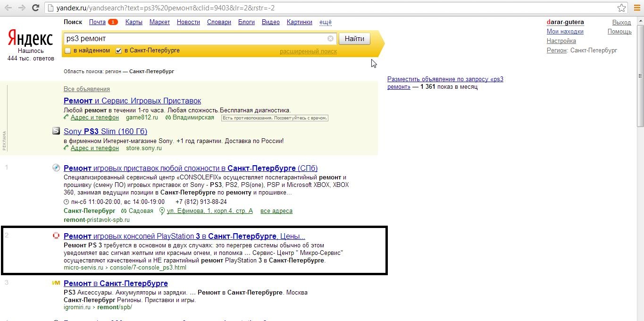Log out with the Выход link
644x321 pixels.
(621, 22)
